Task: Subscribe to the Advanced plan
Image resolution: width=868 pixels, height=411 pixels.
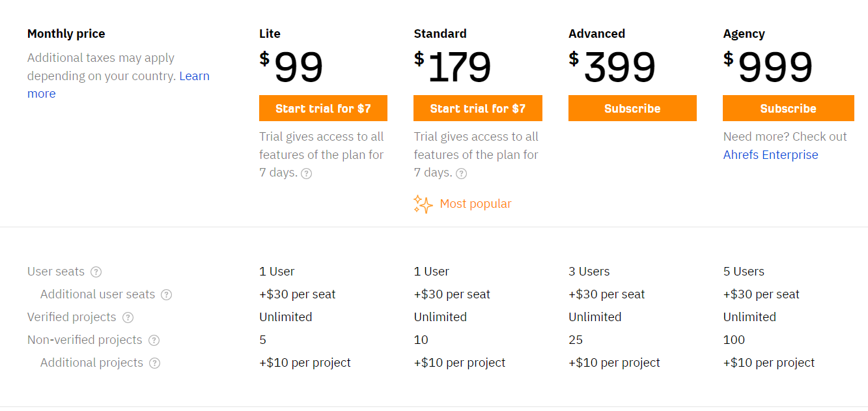Action: [632, 108]
